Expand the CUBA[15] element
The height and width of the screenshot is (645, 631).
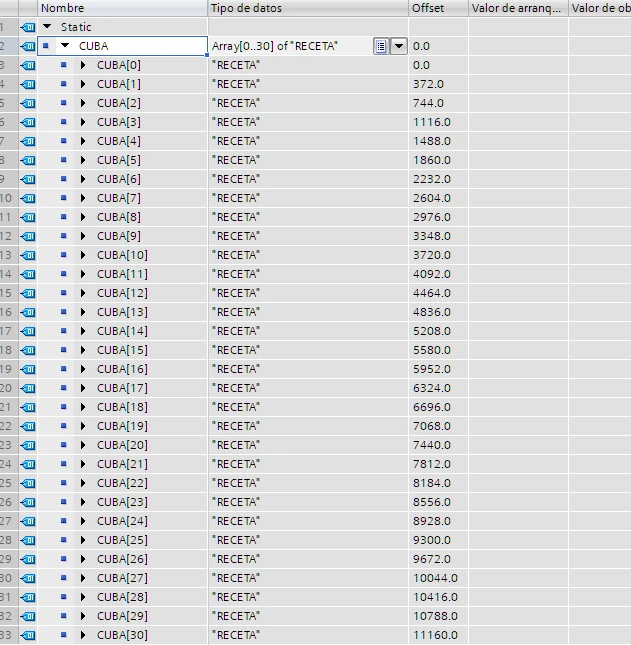coord(83,350)
